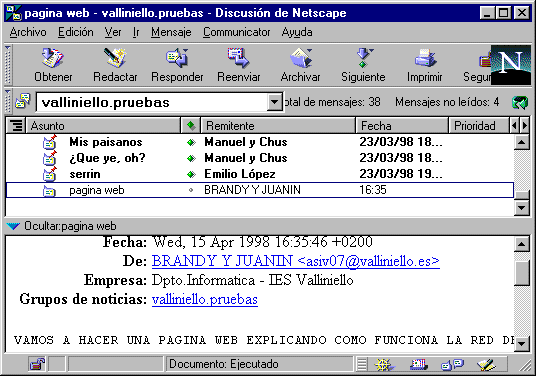Click the Reenviar forward icon
The width and height of the screenshot is (536, 376).
[x=239, y=57]
